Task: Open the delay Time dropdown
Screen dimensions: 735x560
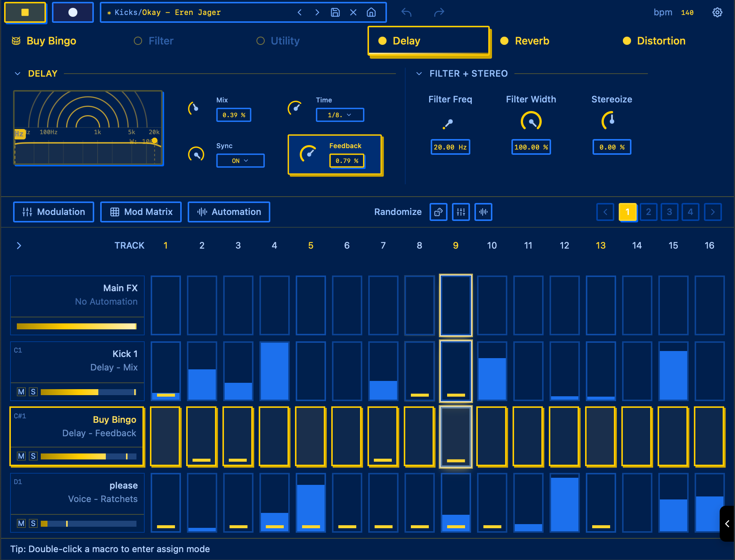Action: coord(339,115)
